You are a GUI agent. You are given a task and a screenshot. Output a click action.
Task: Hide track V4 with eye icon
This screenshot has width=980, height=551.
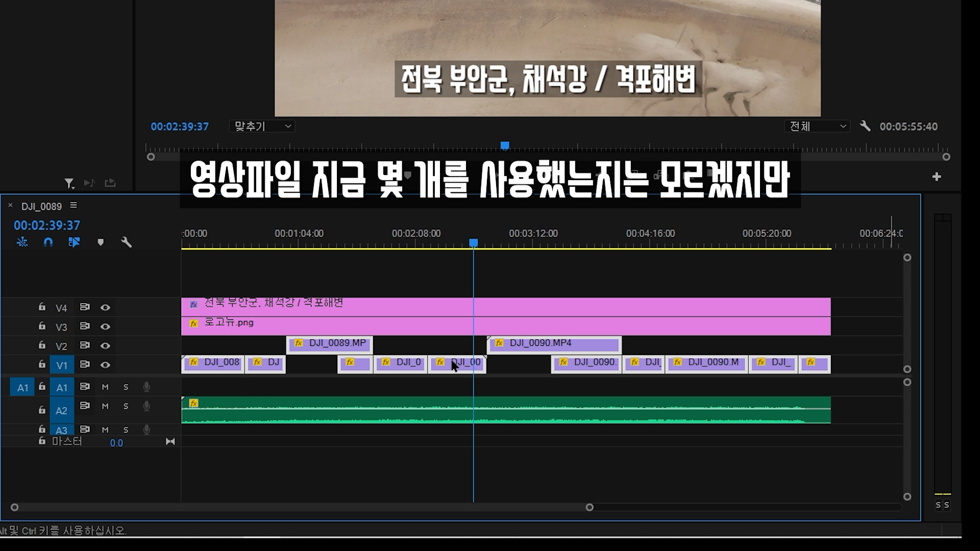(105, 308)
